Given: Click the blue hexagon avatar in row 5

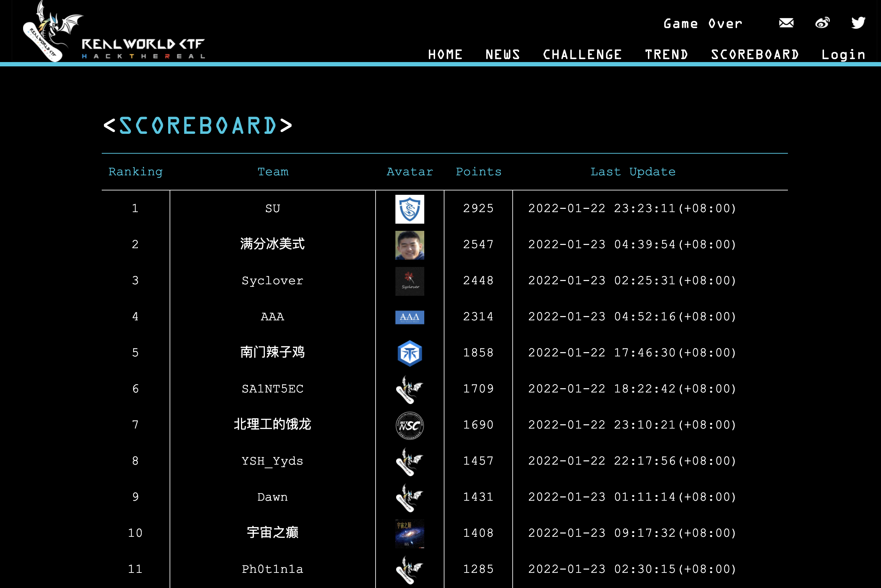Looking at the screenshot, I should 409,353.
